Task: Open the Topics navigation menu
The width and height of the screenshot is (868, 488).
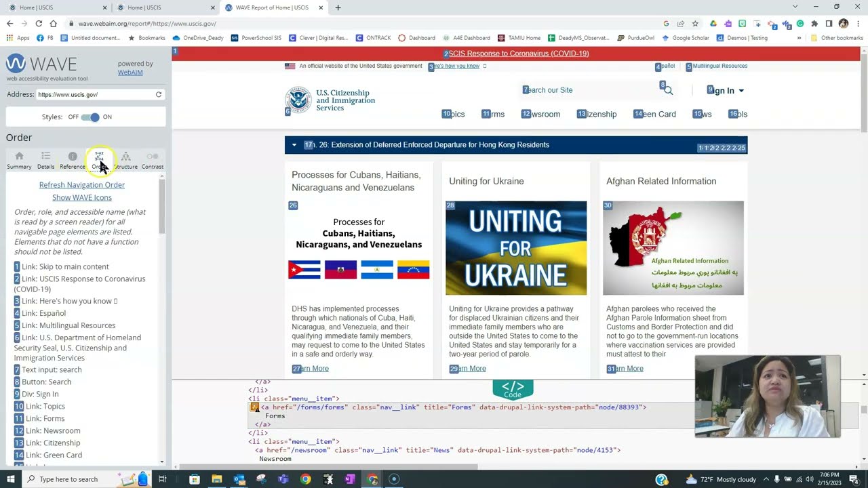Action: (453, 114)
